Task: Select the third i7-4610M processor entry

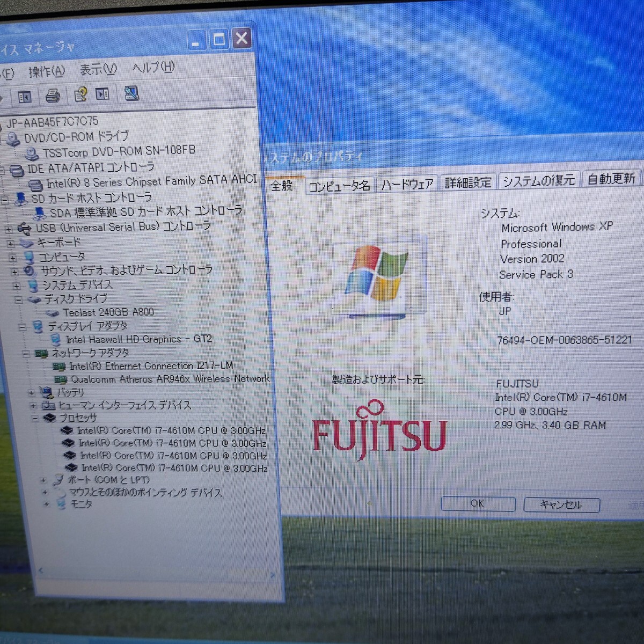Action: (x=173, y=456)
